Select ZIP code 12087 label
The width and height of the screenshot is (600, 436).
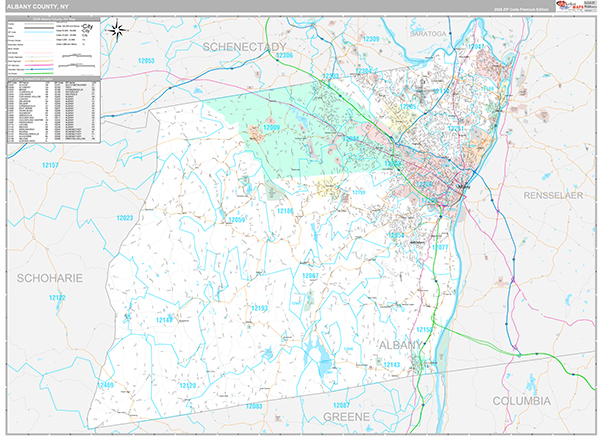coord(341,405)
